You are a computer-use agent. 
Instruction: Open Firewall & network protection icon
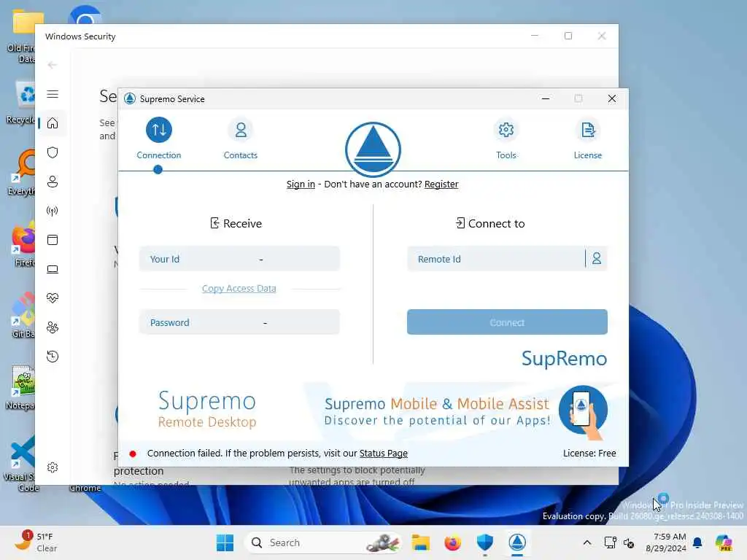[53, 211]
